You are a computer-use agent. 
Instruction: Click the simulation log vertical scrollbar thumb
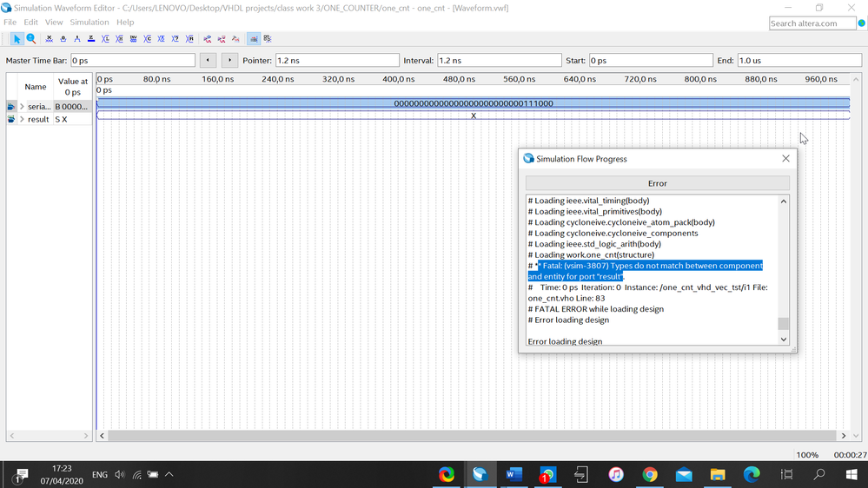tap(783, 324)
